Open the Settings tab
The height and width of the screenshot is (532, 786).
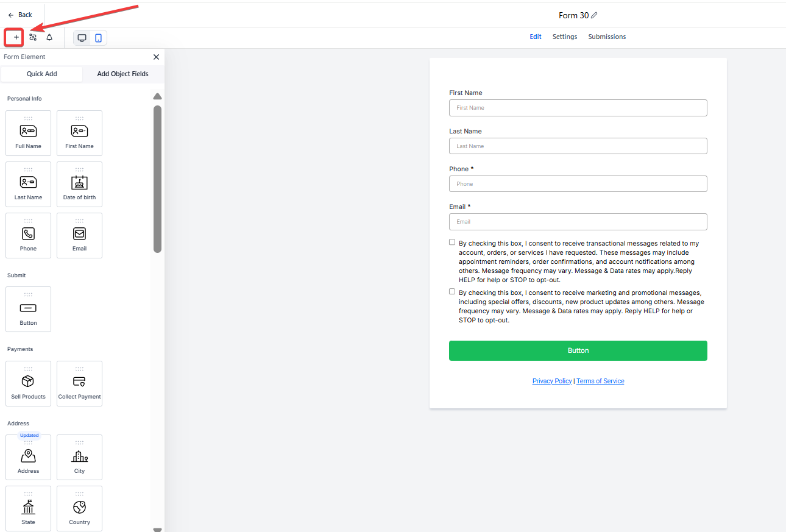(565, 37)
